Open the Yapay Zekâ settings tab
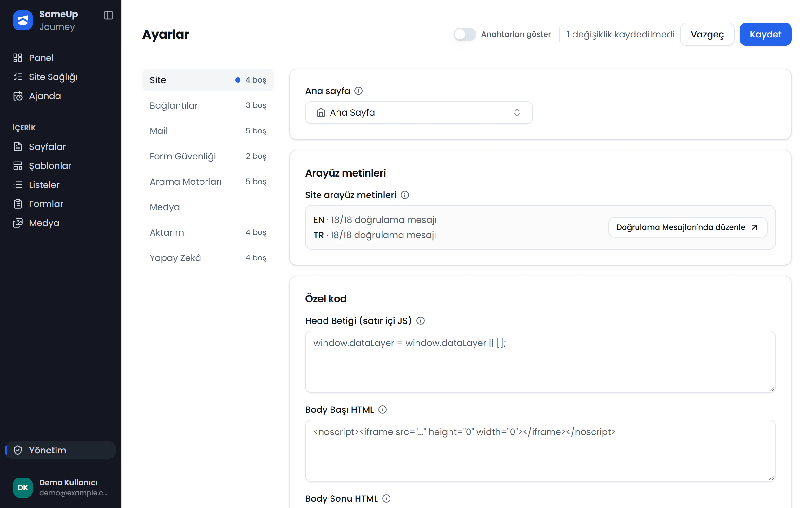Image resolution: width=812 pixels, height=508 pixels. click(208, 258)
